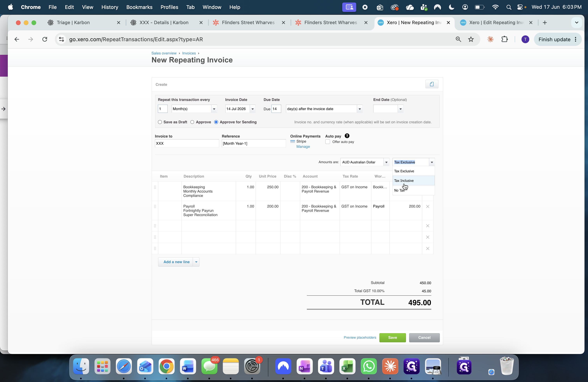Open a new Chrome tab

tap(545, 23)
